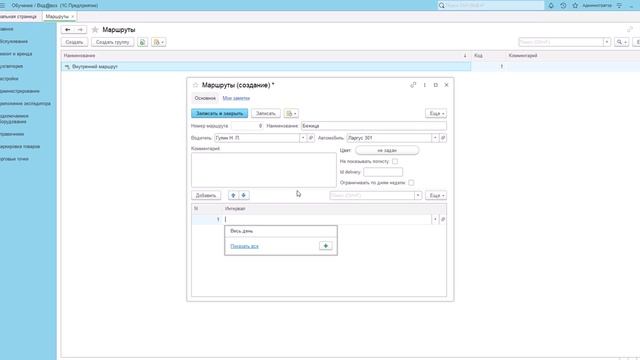Image resolution: width=640 pixels, height=360 pixels.
Task: Toggle Не показывать полностью checkbox
Action: (x=395, y=161)
